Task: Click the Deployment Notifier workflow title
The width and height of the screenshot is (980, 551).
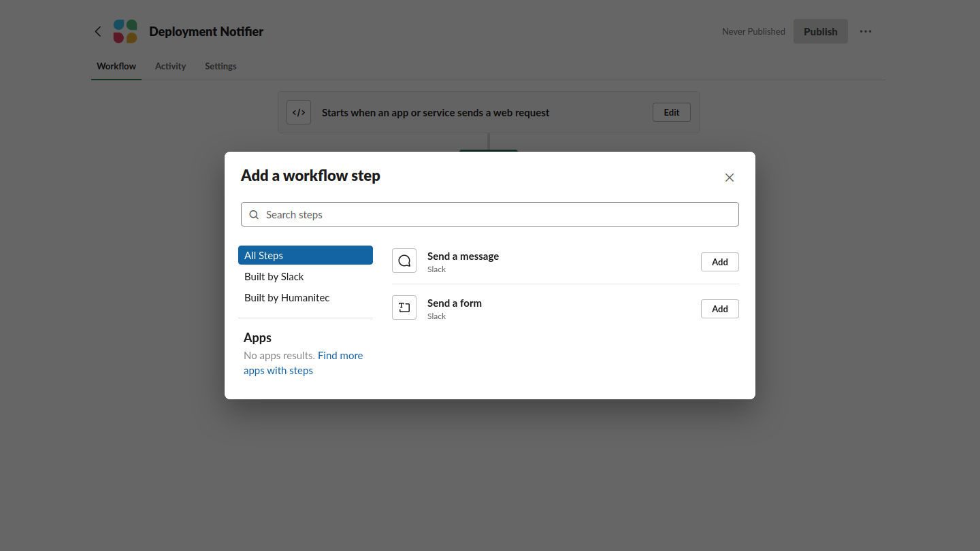Action: pyautogui.click(x=206, y=31)
